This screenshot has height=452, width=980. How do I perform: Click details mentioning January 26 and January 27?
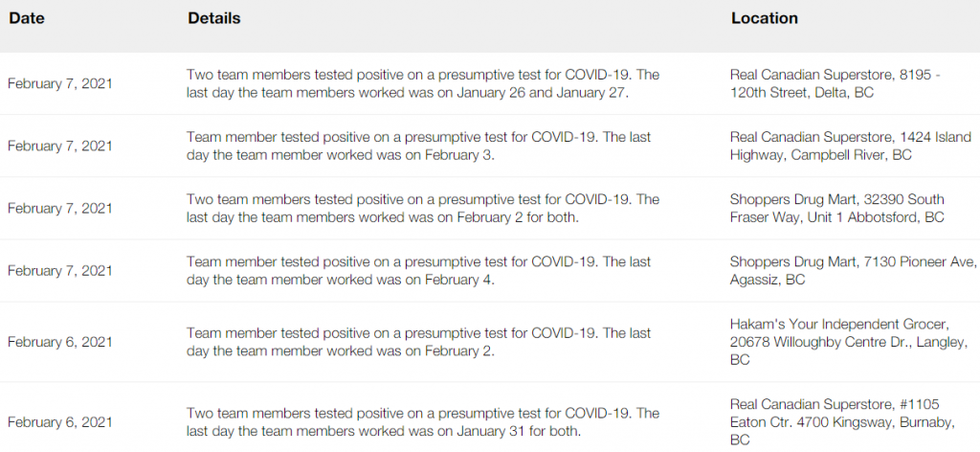click(423, 83)
